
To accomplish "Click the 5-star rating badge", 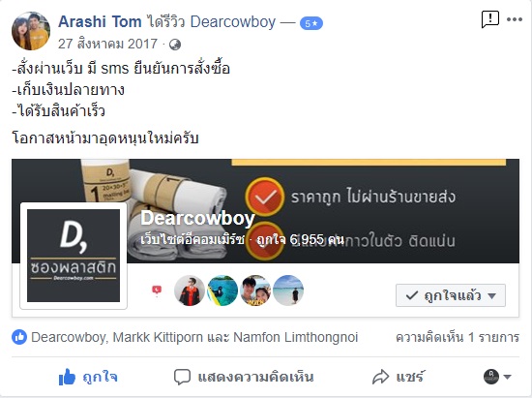I will tap(311, 23).
